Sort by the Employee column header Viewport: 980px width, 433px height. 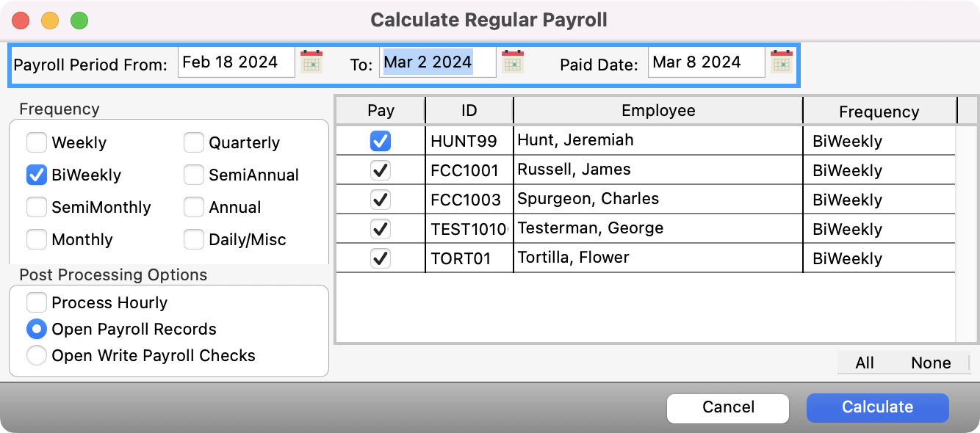(x=657, y=111)
